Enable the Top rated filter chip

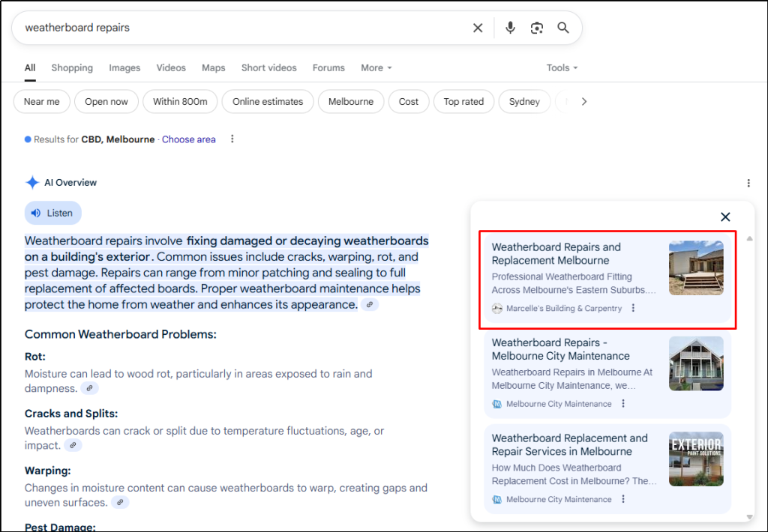tap(463, 102)
